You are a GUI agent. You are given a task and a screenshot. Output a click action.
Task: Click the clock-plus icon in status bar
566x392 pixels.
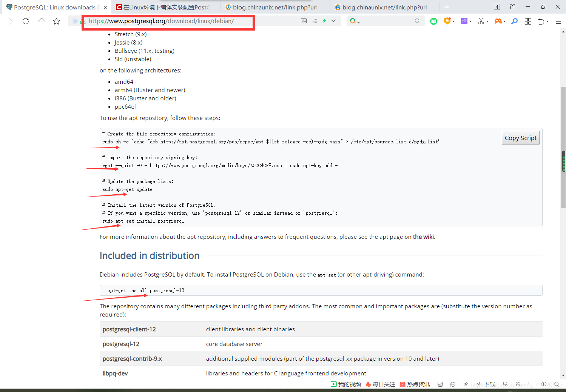(x=453, y=384)
